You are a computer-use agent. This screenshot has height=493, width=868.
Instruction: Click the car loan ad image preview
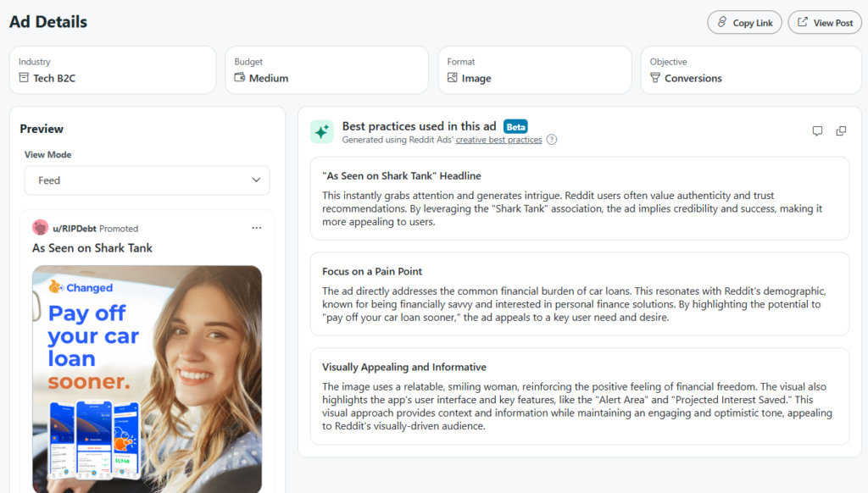[x=147, y=379]
